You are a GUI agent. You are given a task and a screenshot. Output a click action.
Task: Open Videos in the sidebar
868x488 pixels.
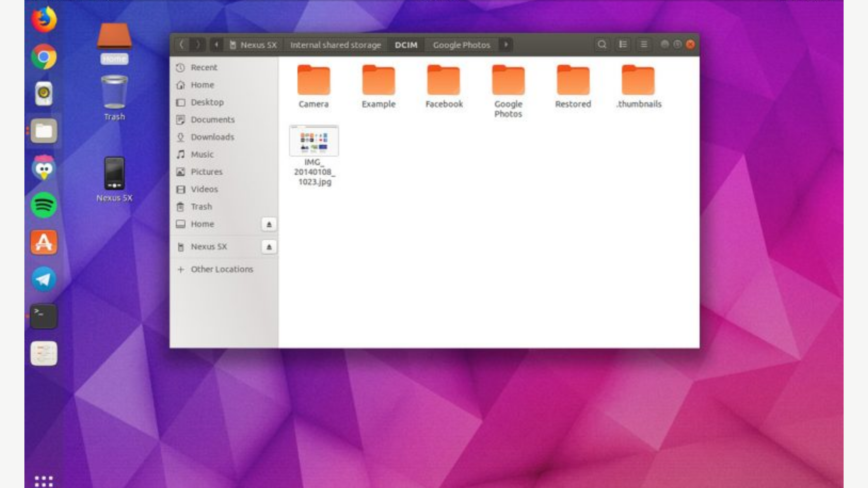(224, 189)
